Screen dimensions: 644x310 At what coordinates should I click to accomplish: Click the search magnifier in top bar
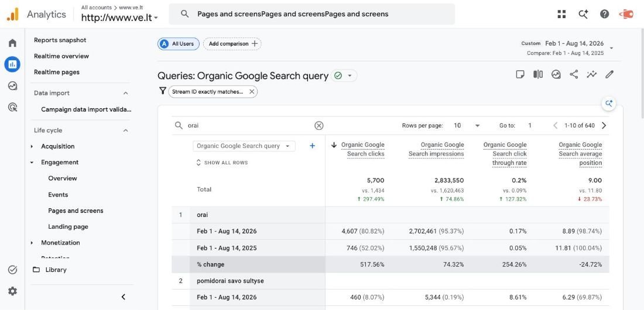coord(185,14)
